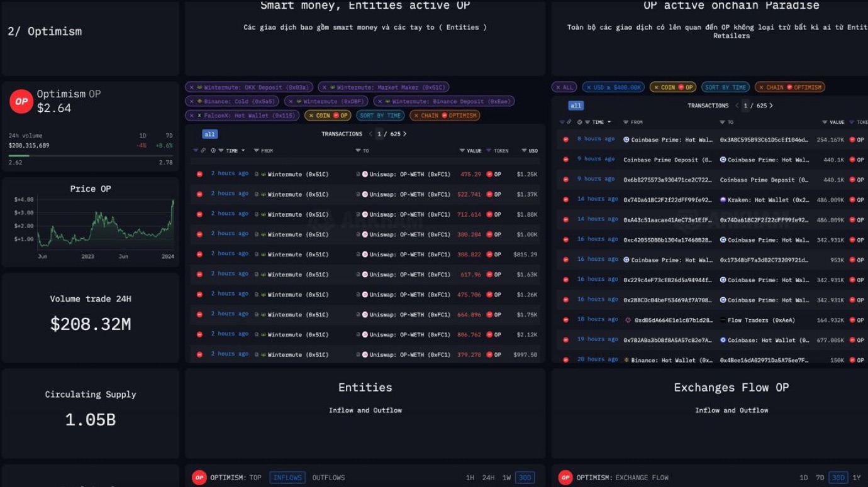The height and width of the screenshot is (487, 868).
Task: Remove the Wintermute: OKX Deposit (0x03a) filter chip
Action: (x=192, y=87)
